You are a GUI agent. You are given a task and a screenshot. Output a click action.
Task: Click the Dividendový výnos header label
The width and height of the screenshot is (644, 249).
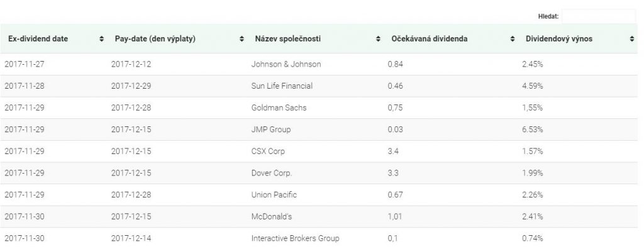tap(559, 39)
